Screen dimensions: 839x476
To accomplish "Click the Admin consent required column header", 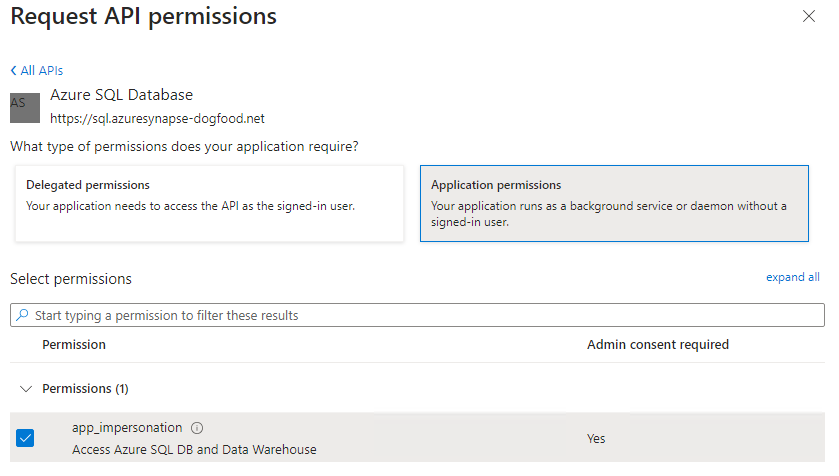I will coord(657,345).
